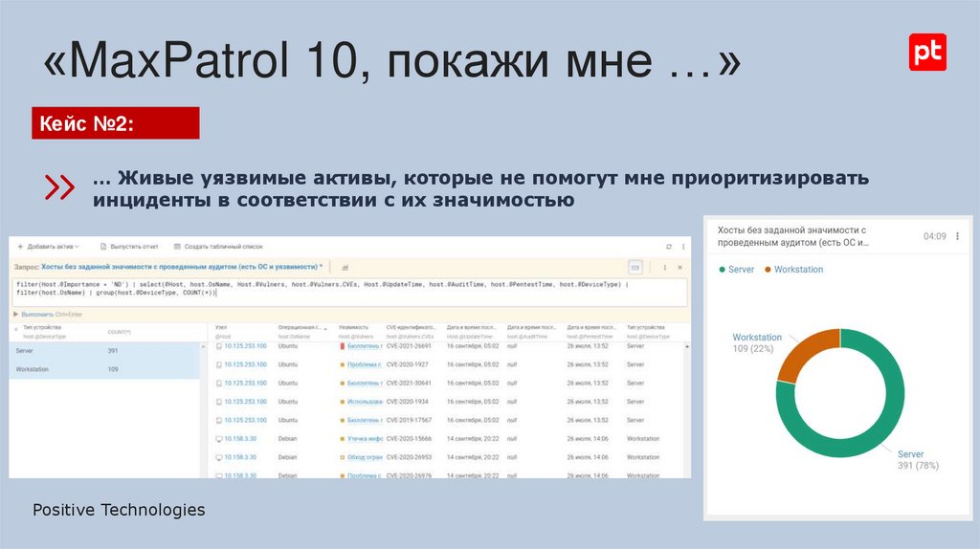This screenshot has height=549, width=980.
Task: Toggle the boxed layout icon in query bar
Action: pos(635,267)
